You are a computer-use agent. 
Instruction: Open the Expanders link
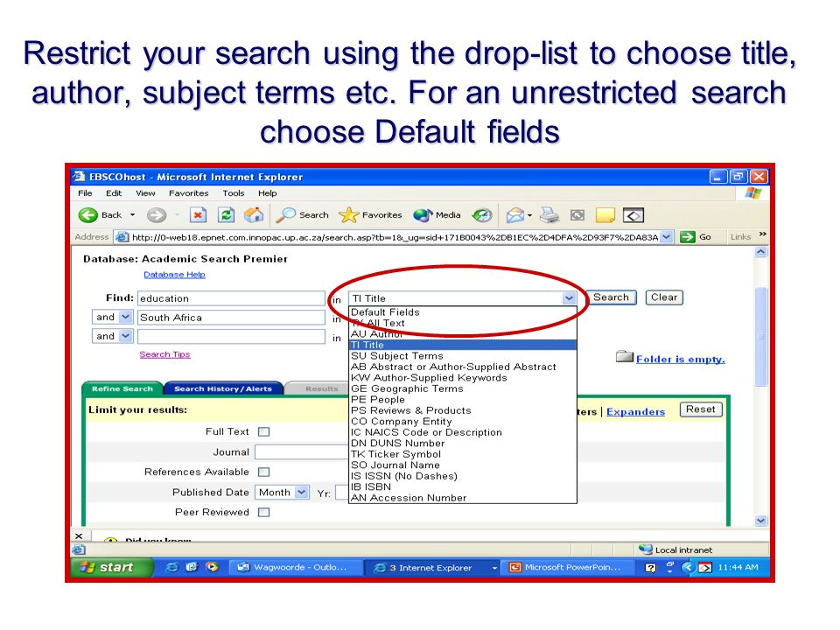pos(635,412)
